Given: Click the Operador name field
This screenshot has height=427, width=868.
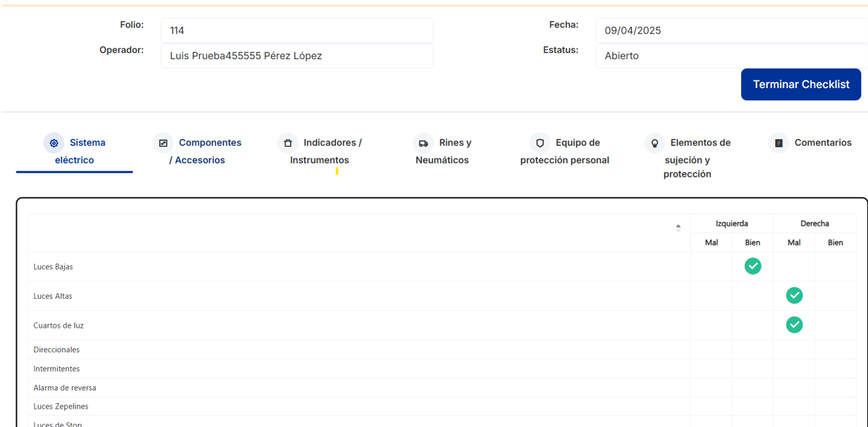Looking at the screenshot, I should click(297, 56).
